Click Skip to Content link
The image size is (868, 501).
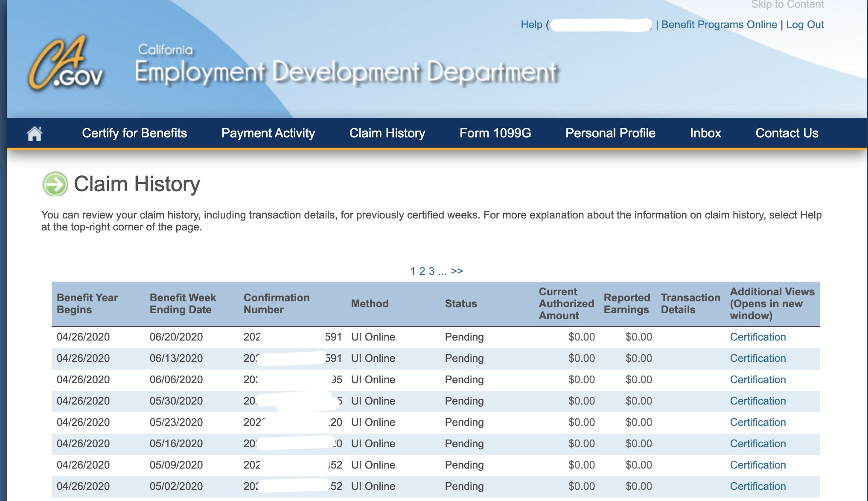(787, 5)
